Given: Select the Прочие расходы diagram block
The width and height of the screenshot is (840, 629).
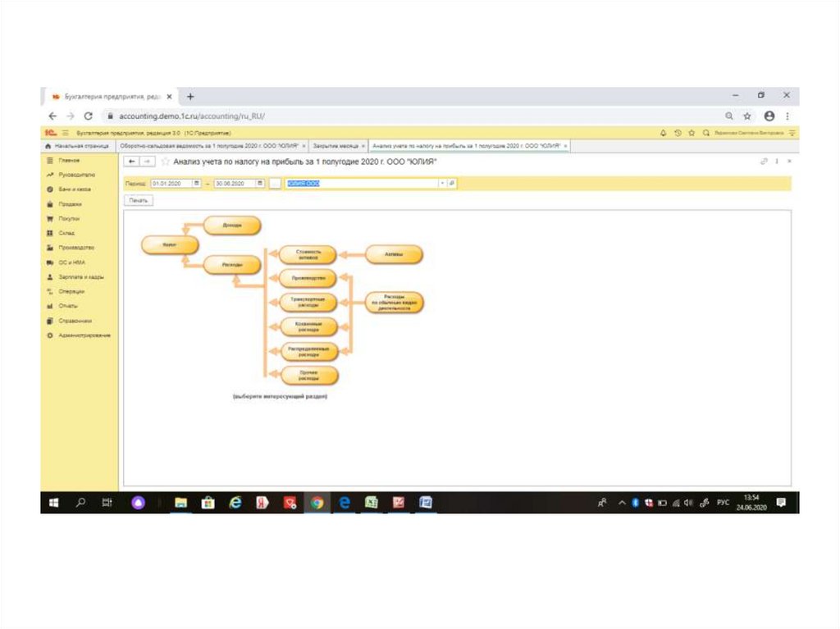Looking at the screenshot, I should pos(308,376).
